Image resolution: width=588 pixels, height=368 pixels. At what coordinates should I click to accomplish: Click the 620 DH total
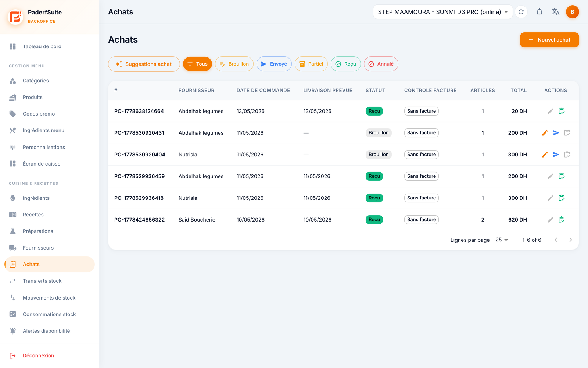517,220
